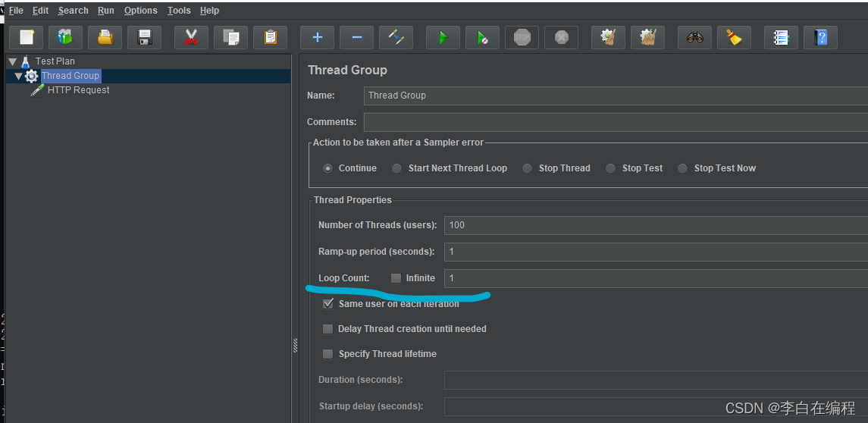Open the Help menu
This screenshot has height=423, width=868.
pyautogui.click(x=209, y=11)
